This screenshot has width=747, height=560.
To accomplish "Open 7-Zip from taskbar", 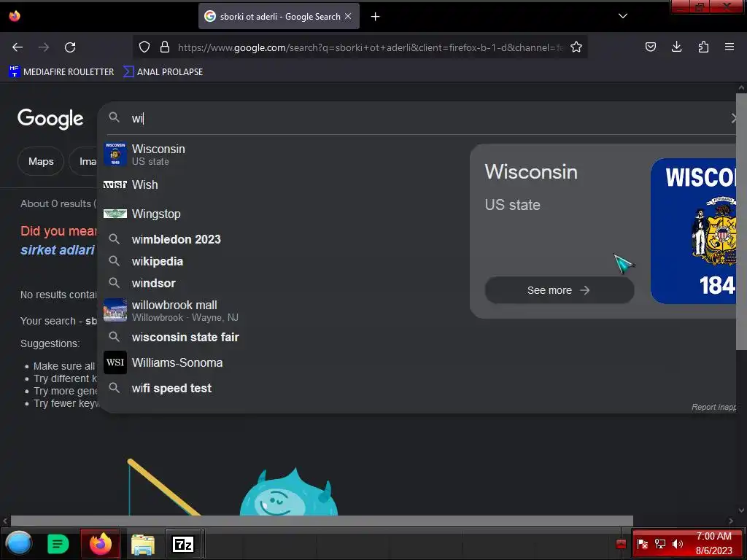I will coord(183,544).
